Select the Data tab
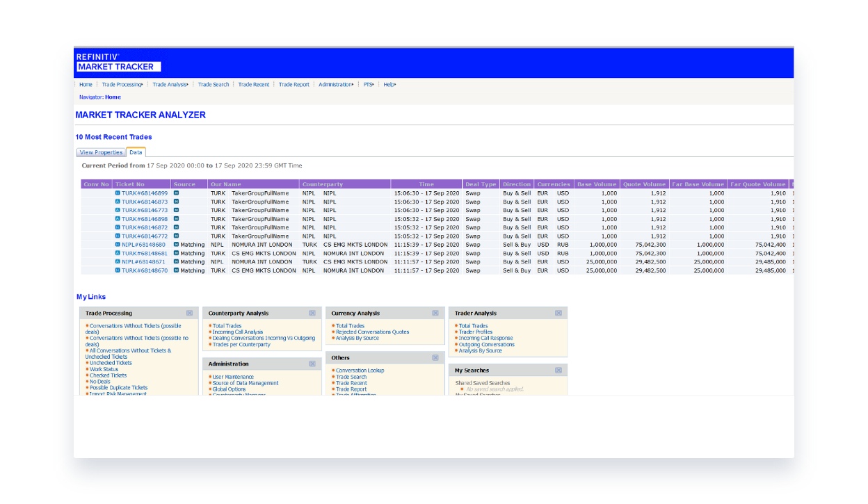 136,153
